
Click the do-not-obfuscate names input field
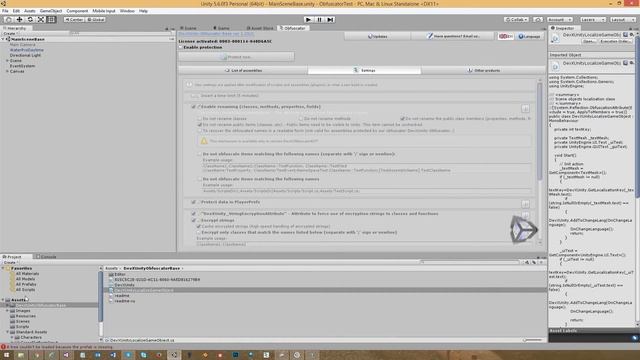pos(367,168)
